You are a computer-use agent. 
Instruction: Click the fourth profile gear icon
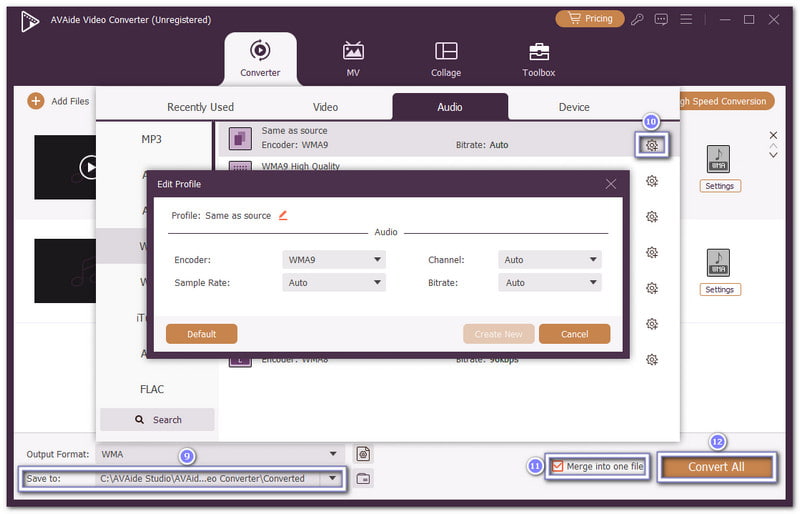point(652,253)
